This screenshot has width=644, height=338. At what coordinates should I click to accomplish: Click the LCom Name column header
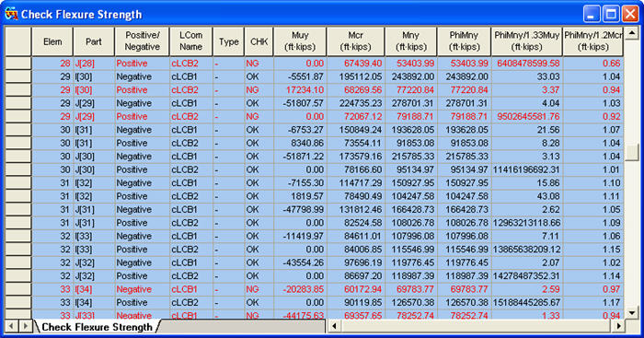coord(191,41)
